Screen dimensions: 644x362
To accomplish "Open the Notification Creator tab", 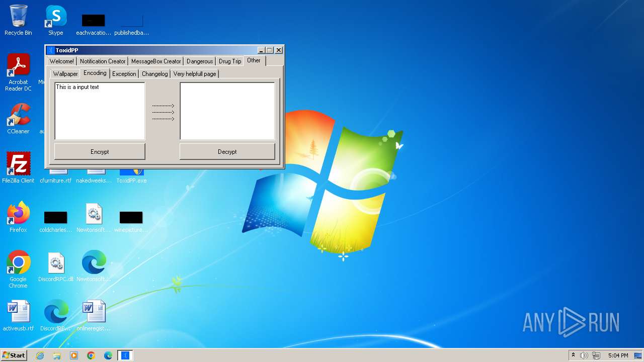I will click(x=103, y=61).
